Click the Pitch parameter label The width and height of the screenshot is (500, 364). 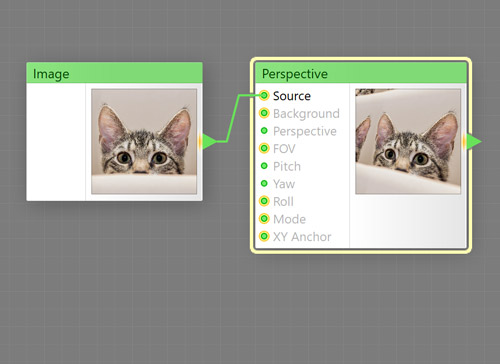click(287, 166)
